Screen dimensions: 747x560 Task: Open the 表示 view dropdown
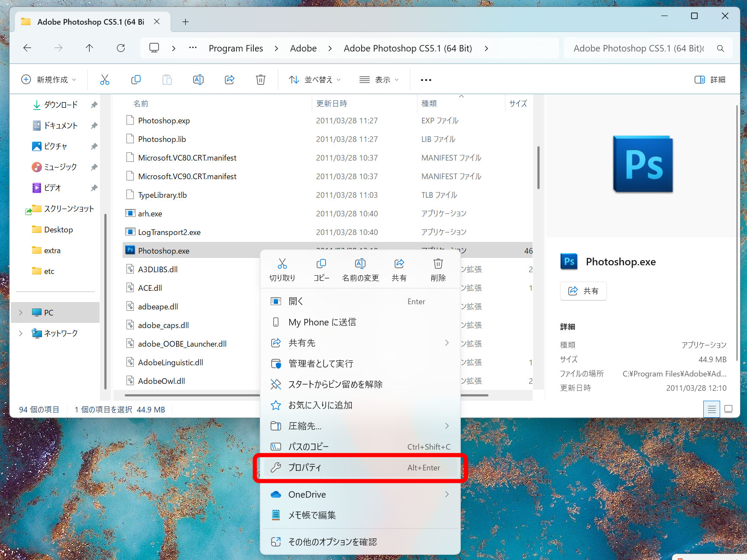coord(379,80)
